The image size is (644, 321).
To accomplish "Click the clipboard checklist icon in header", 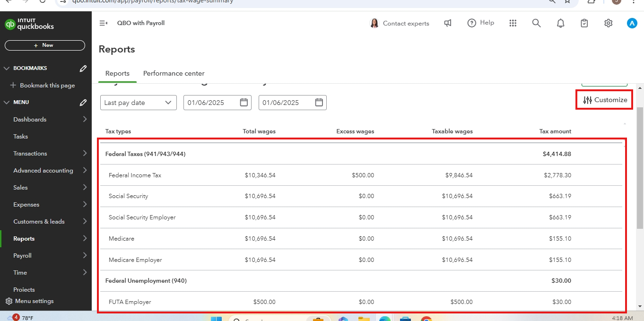I will tap(584, 23).
